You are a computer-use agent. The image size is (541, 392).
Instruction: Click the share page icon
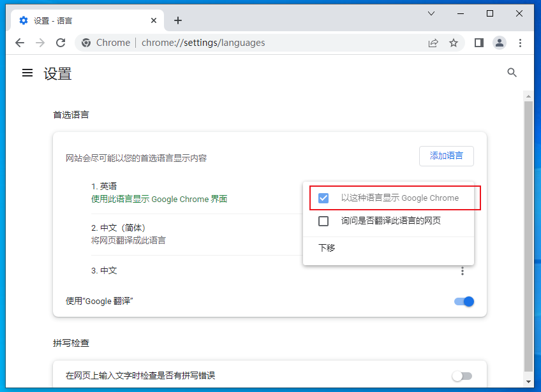pos(433,43)
